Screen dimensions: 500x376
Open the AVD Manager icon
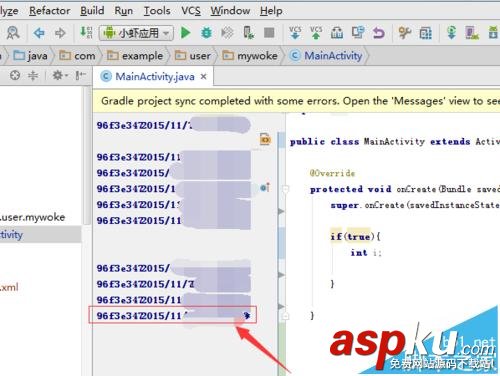(x=472, y=33)
